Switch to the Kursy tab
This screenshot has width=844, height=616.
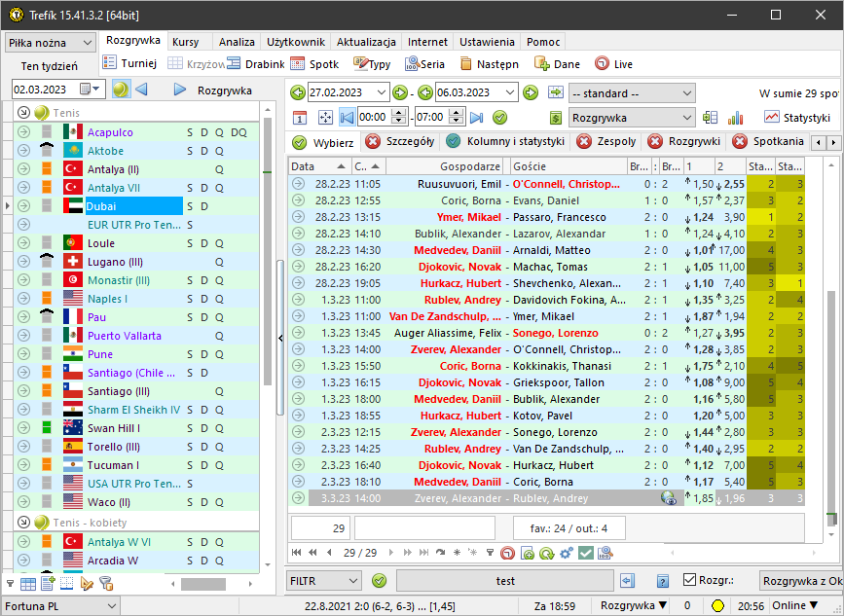point(185,43)
